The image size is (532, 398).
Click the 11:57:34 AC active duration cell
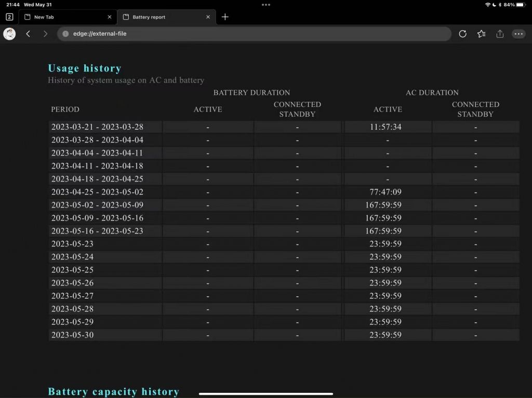tap(385, 127)
